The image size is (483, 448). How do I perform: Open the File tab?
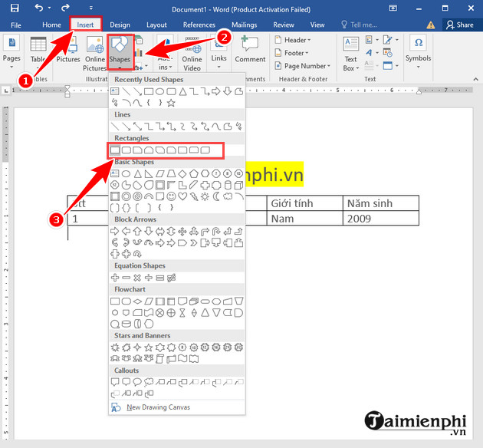coord(15,25)
